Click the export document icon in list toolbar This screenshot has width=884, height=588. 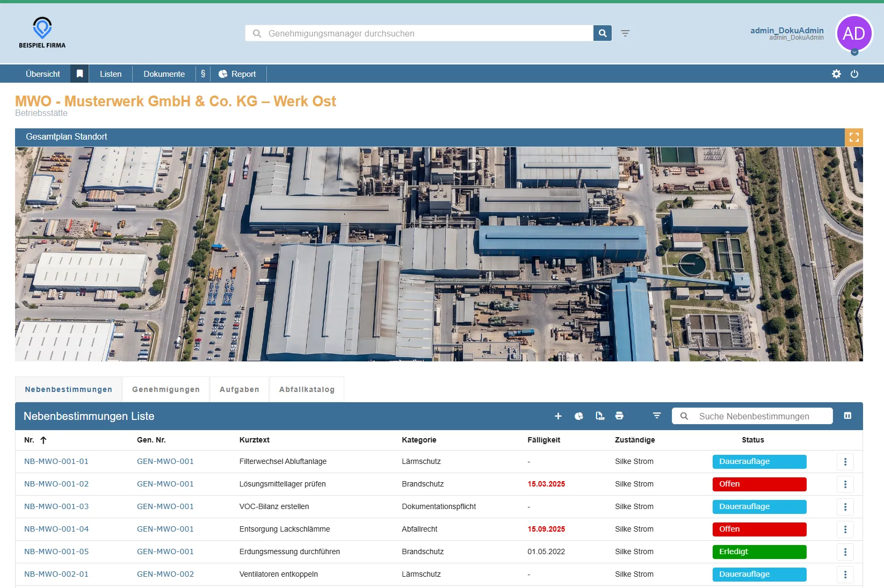600,416
